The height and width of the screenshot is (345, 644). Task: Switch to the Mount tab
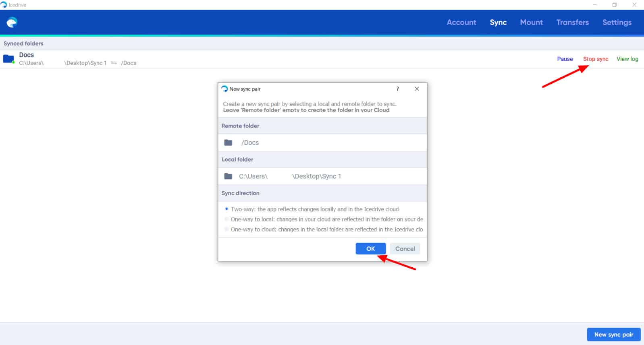[x=531, y=23]
